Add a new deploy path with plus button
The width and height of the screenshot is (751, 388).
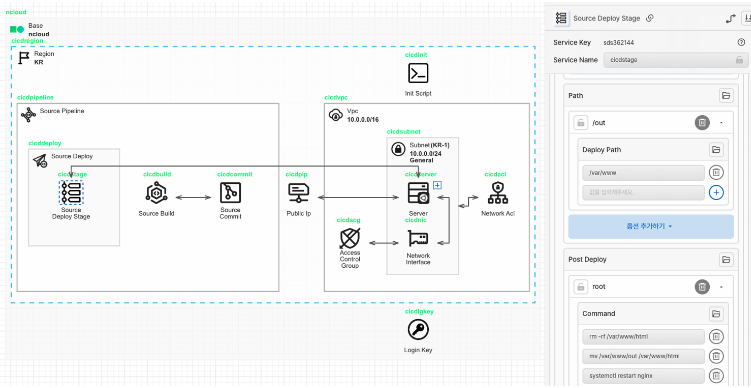(716, 193)
